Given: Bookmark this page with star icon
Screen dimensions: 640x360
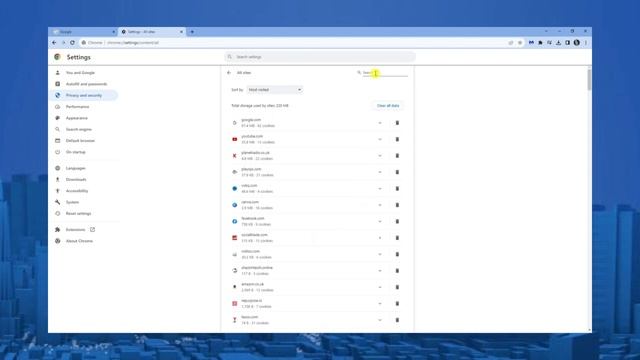Looking at the screenshot, I should point(520,42).
